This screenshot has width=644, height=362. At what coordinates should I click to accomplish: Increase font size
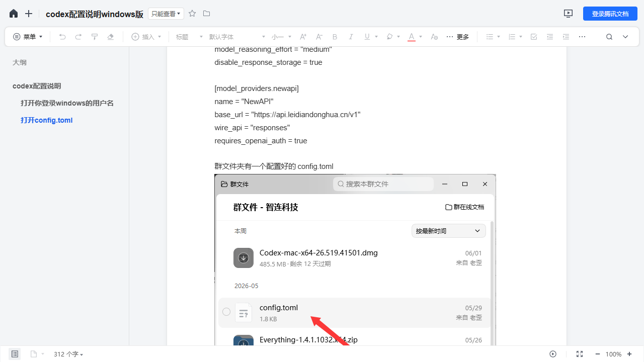click(303, 37)
